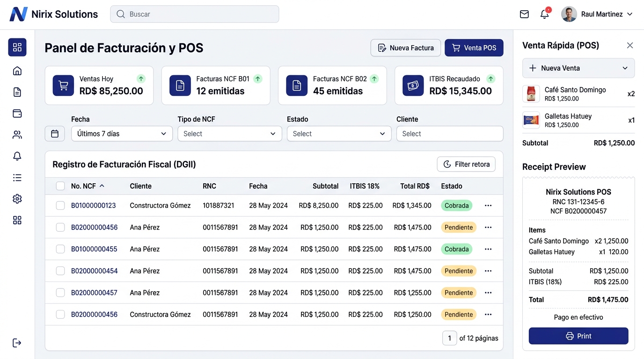
Task: Click the Cliente filter input
Action: click(x=450, y=134)
